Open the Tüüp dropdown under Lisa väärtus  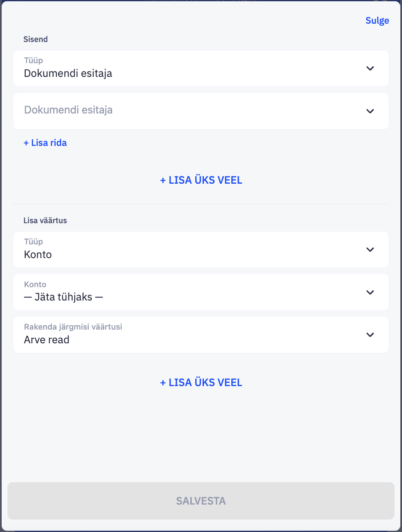201,250
